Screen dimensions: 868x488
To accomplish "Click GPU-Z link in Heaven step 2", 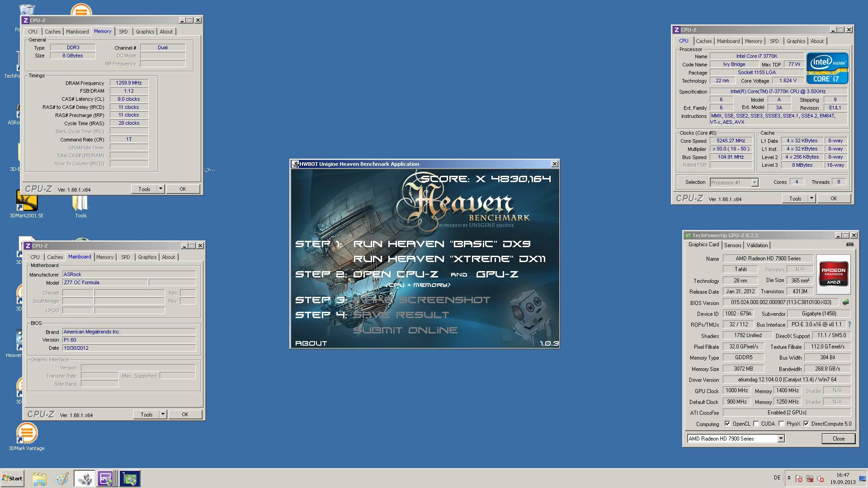I will tap(497, 274).
